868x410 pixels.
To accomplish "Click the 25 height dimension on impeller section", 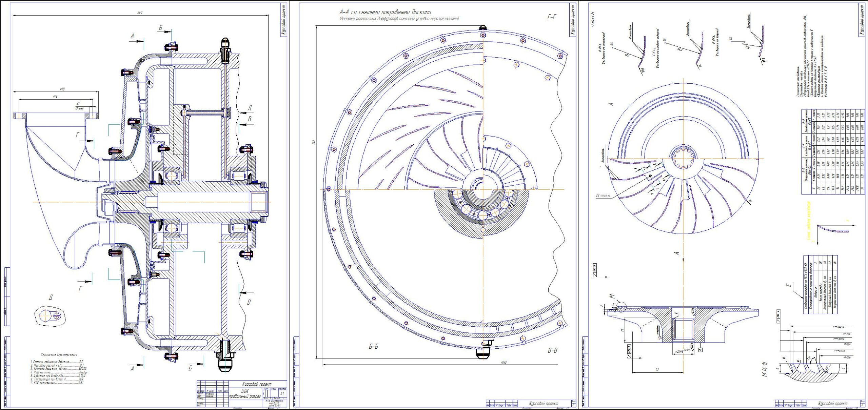I will 623,329.
